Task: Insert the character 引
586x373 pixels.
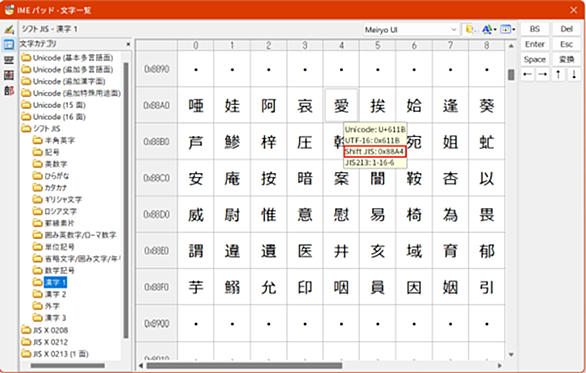Action: click(487, 287)
